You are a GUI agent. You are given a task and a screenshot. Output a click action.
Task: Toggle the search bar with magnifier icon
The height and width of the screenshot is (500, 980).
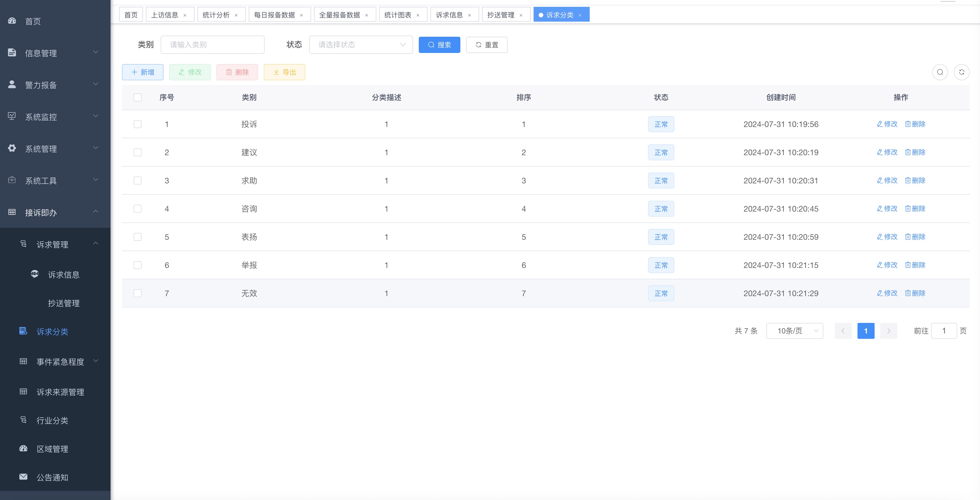click(x=940, y=72)
